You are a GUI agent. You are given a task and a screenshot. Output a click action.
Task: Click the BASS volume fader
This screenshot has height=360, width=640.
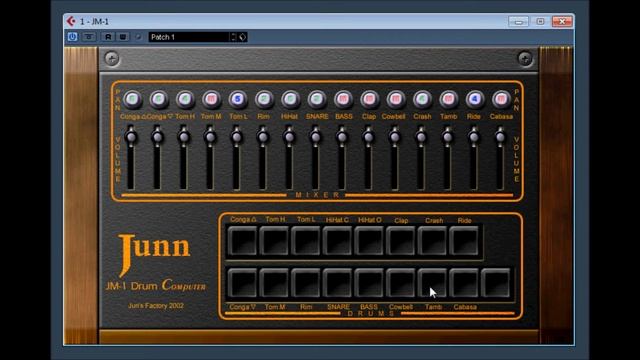(x=342, y=137)
